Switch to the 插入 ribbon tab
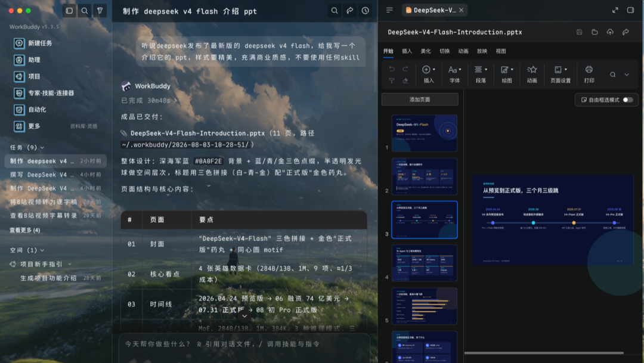 (407, 51)
